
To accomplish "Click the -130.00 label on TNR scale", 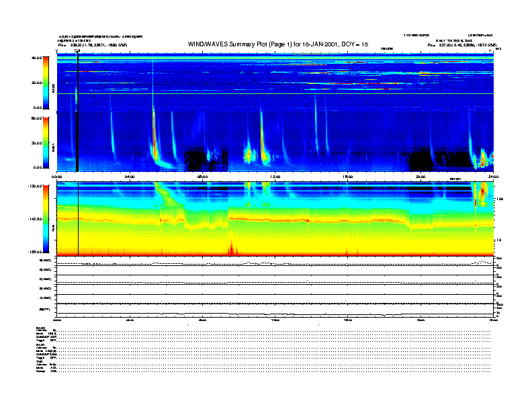I will [35, 186].
